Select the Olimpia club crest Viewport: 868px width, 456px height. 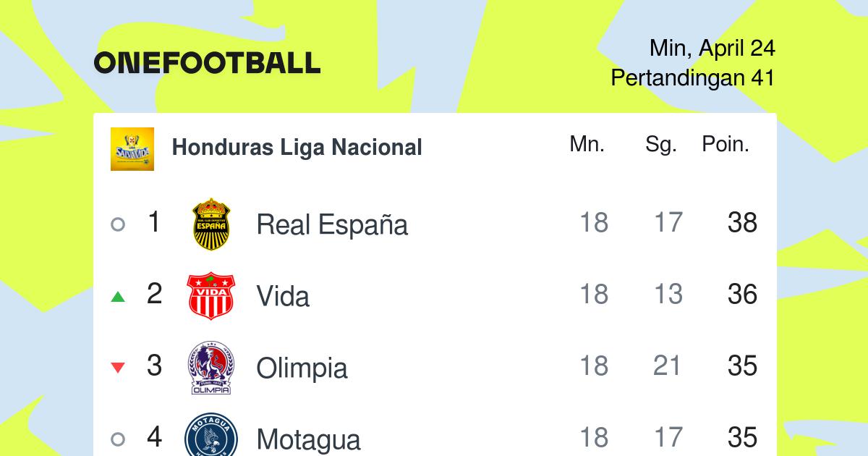pos(211,368)
